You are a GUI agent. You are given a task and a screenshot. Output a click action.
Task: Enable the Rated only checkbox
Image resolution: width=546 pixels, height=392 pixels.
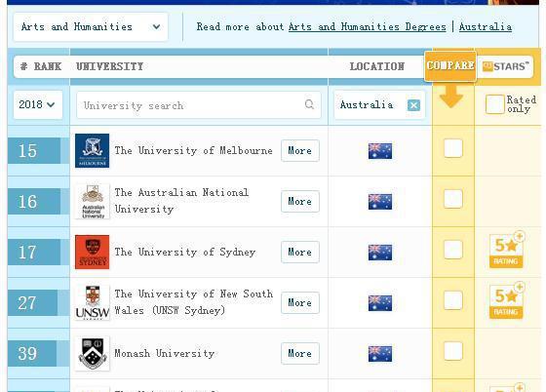495,104
